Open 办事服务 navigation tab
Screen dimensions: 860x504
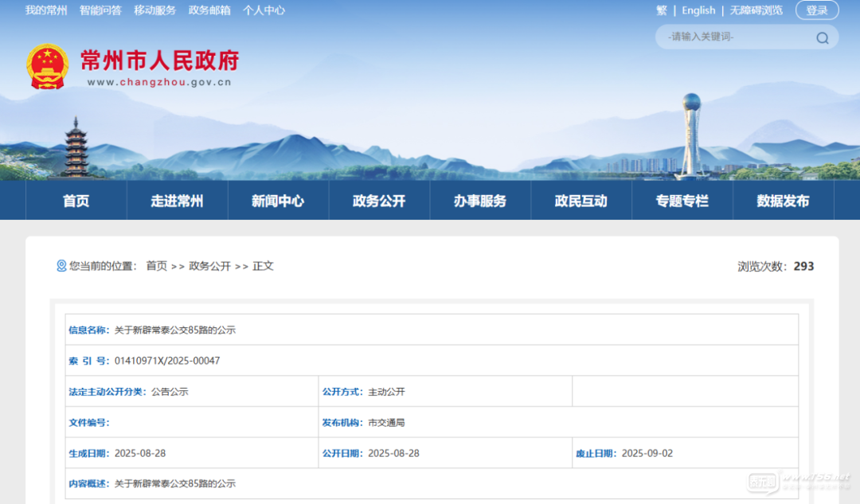480,201
